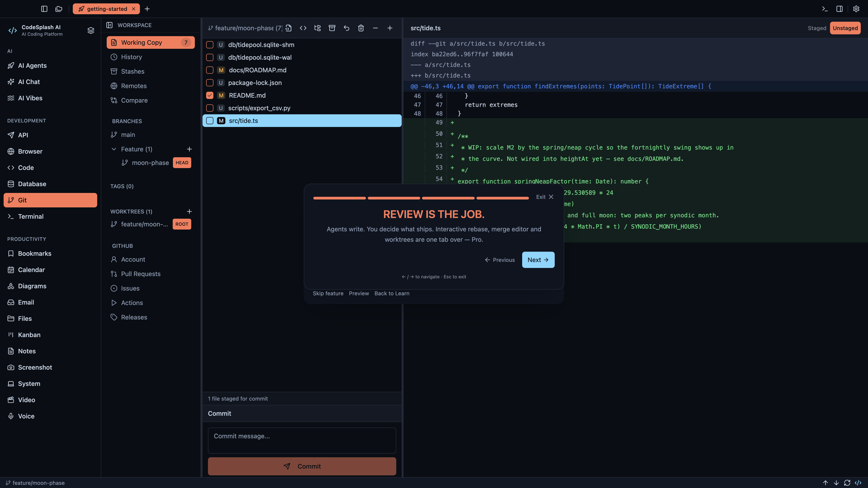The image size is (868, 488).
Task: Check the box for src/tide.ts
Action: (210, 121)
